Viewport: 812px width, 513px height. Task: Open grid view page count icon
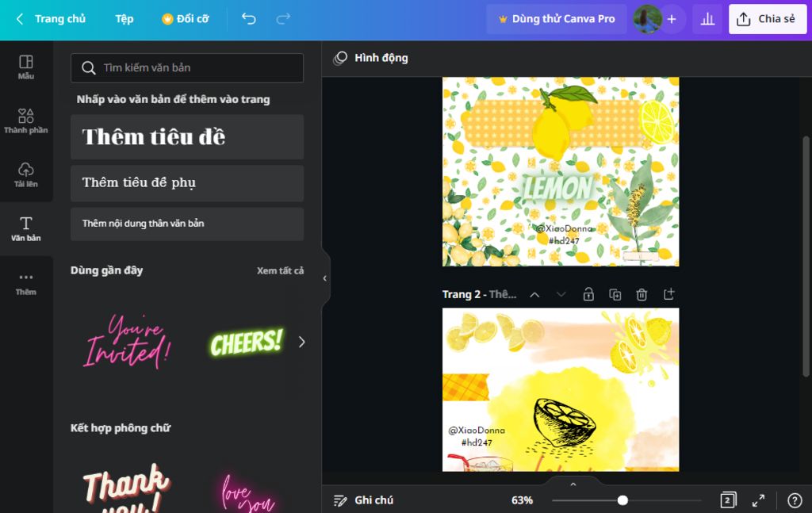728,500
